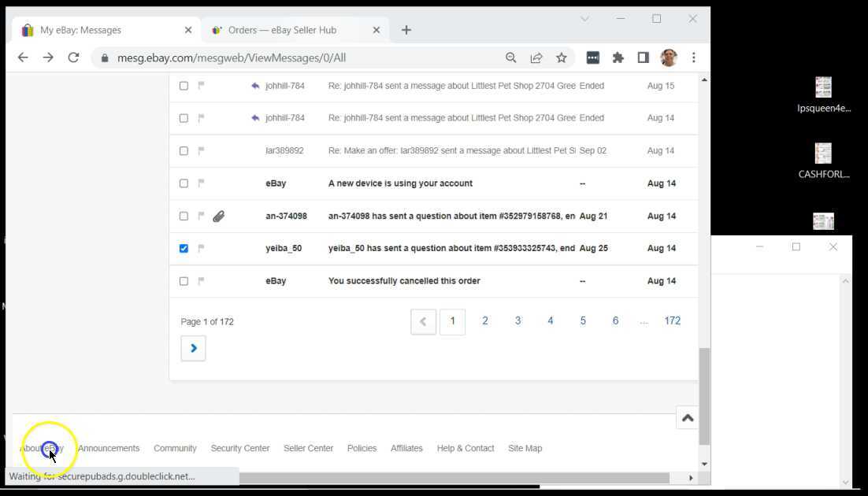Open the Help & Contact footer link
Viewport: 868px width, 496px height.
tap(465, 448)
